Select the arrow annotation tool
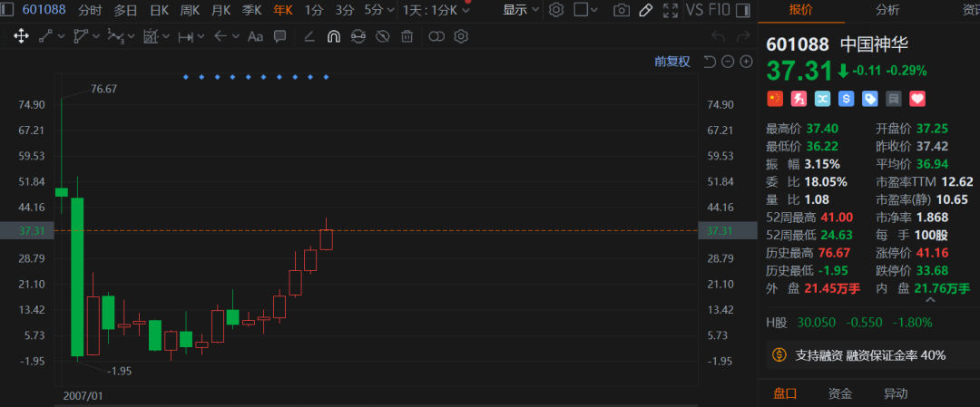980x407 pixels. click(220, 36)
